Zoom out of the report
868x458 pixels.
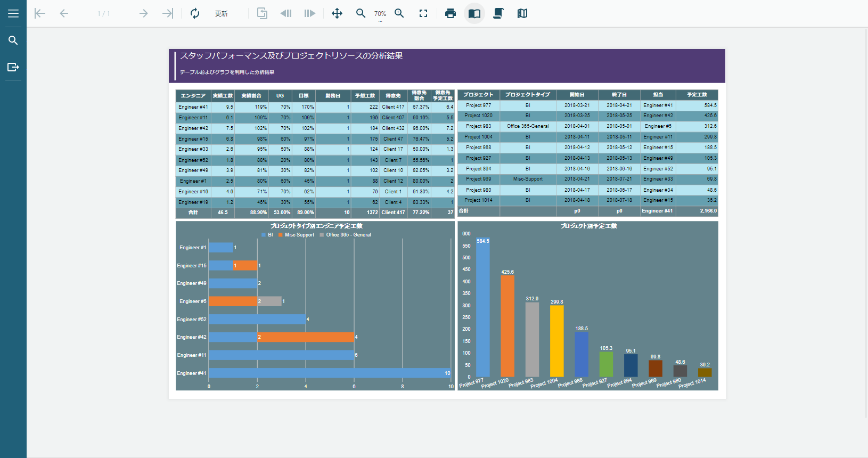pyautogui.click(x=361, y=13)
